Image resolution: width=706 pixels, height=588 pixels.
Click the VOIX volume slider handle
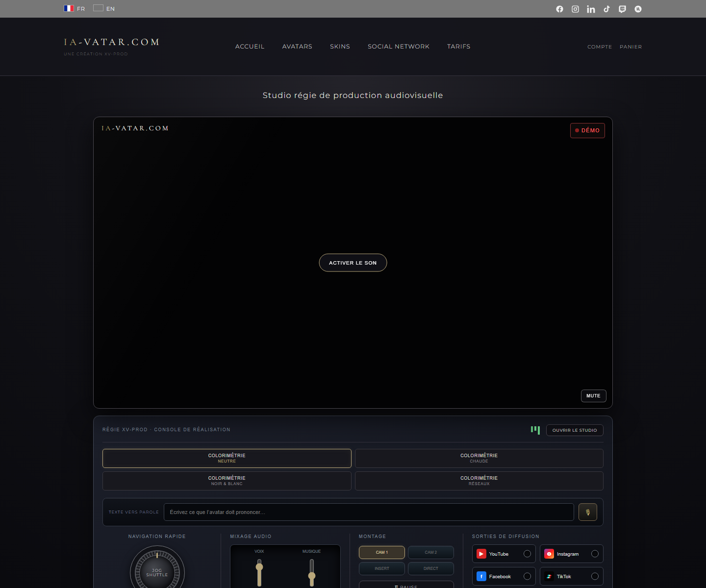pyautogui.click(x=259, y=567)
